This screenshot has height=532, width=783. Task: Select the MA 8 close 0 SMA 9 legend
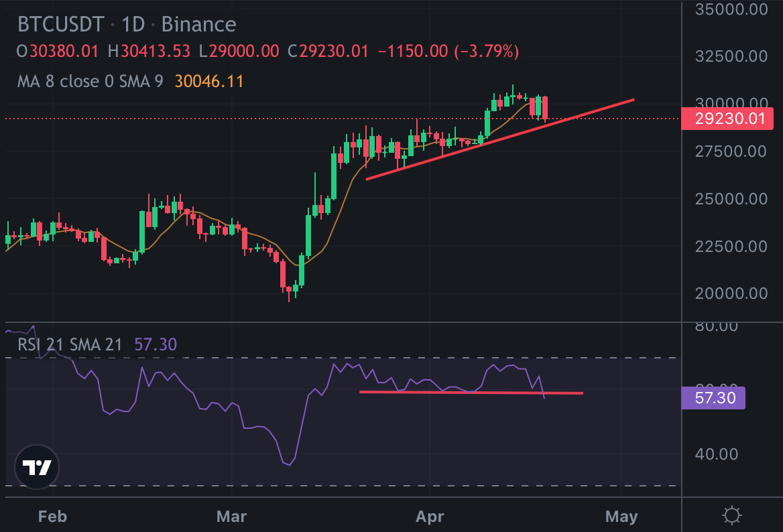tap(91, 81)
